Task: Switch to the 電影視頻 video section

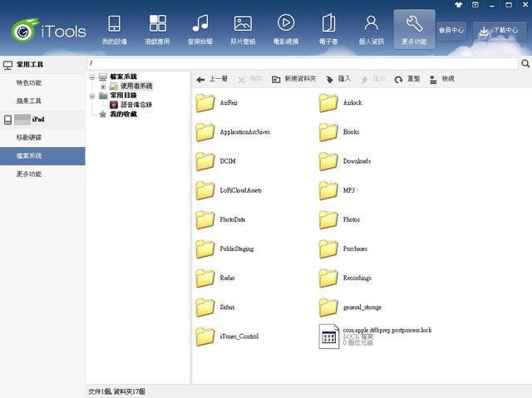Action: [x=285, y=28]
